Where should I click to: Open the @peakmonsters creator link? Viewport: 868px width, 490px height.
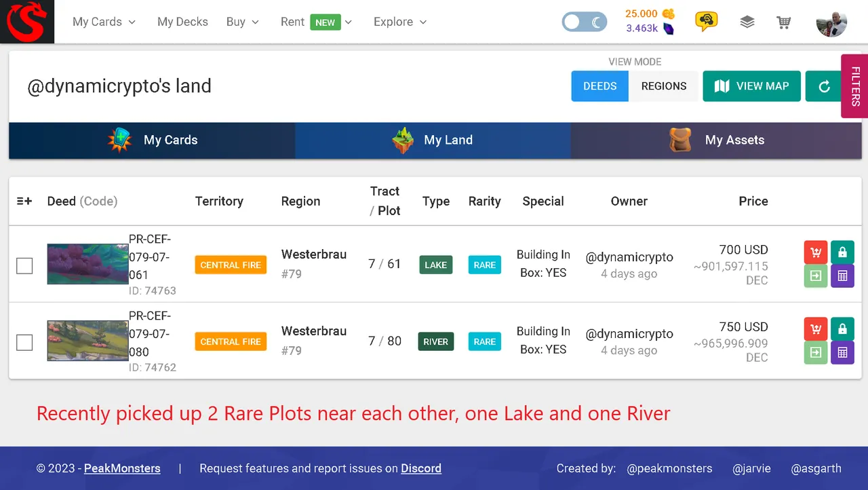669,468
